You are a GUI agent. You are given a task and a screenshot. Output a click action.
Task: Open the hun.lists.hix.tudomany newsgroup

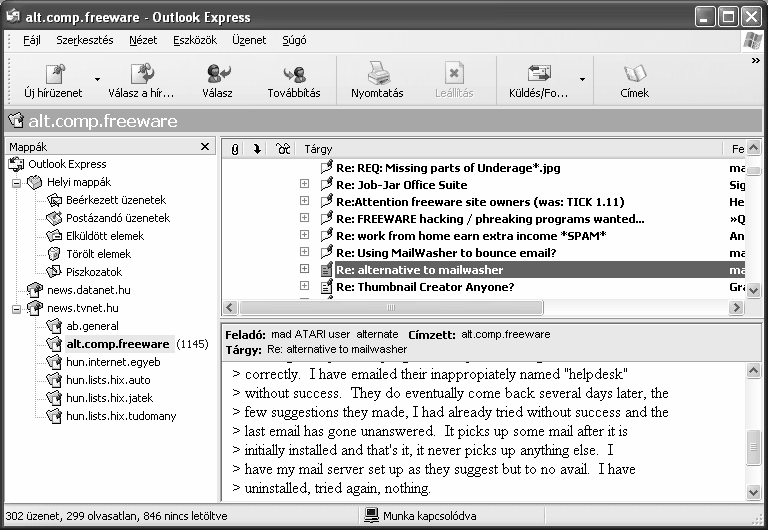click(121, 416)
